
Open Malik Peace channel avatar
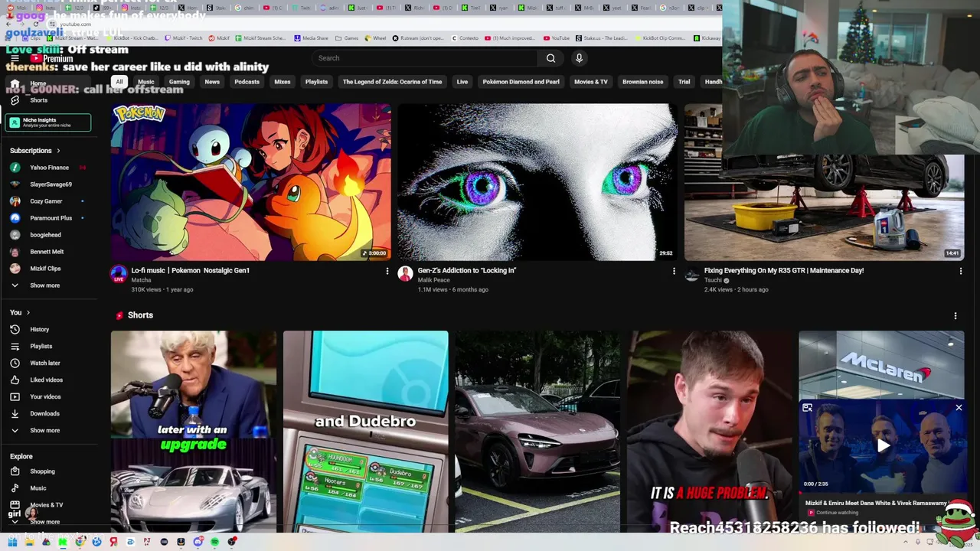(x=405, y=274)
